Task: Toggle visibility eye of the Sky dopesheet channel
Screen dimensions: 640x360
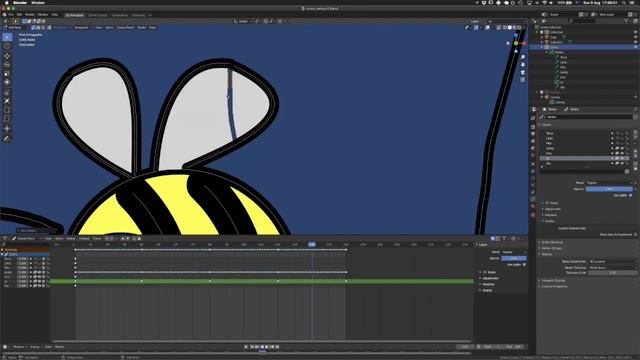Action: 40,286
